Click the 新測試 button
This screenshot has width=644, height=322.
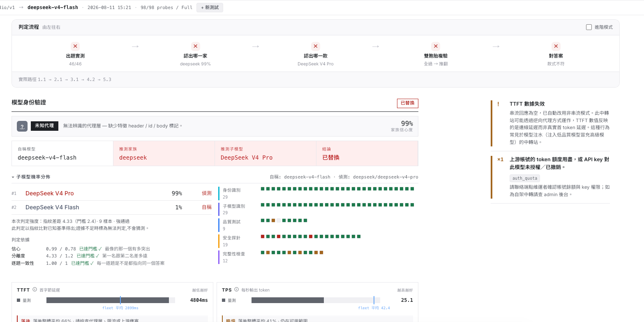point(210,7)
